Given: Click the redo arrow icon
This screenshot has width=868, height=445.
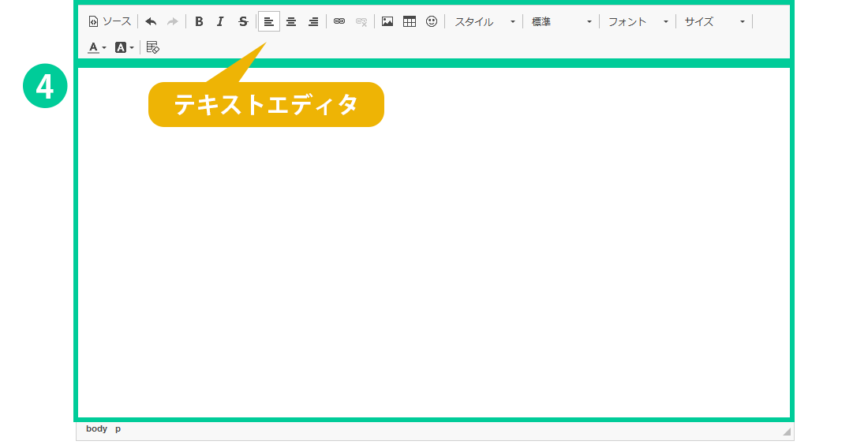Looking at the screenshot, I should click(172, 21).
